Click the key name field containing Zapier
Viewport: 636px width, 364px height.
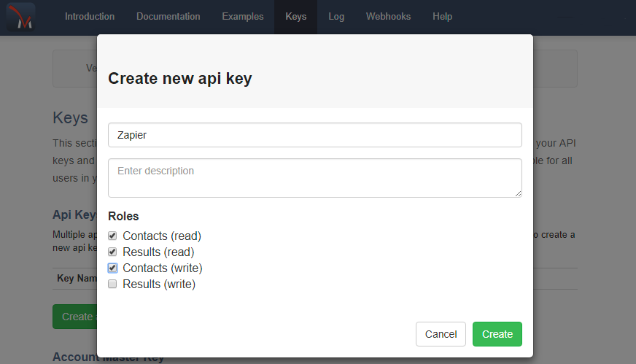[x=314, y=135]
